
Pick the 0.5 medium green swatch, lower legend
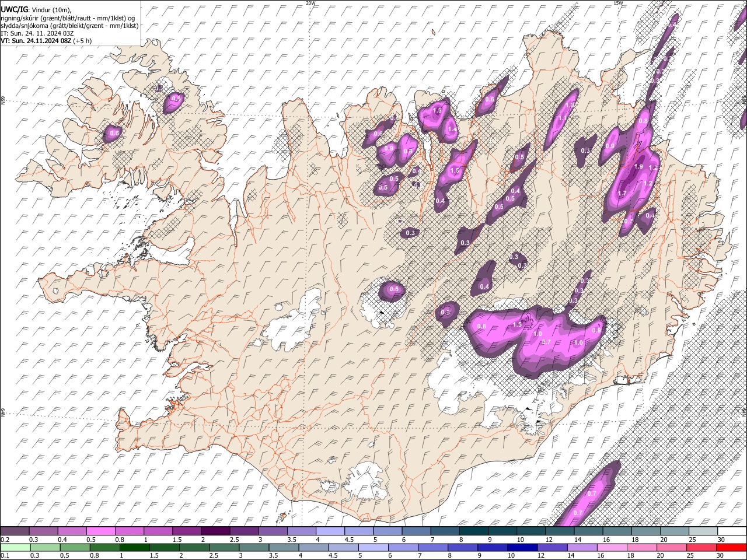75,548
